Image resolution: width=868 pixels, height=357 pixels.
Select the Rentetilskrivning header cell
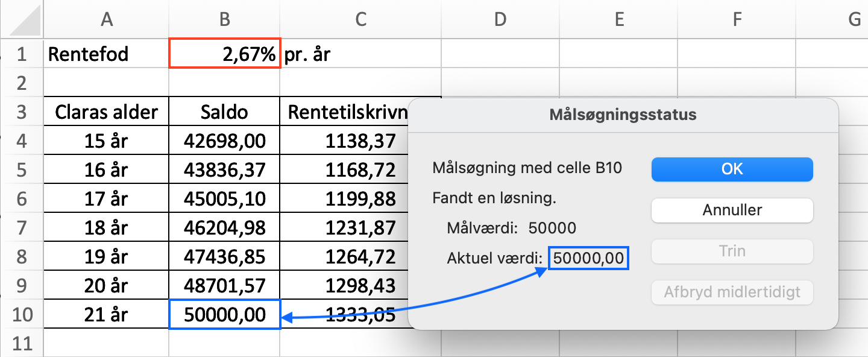(344, 112)
